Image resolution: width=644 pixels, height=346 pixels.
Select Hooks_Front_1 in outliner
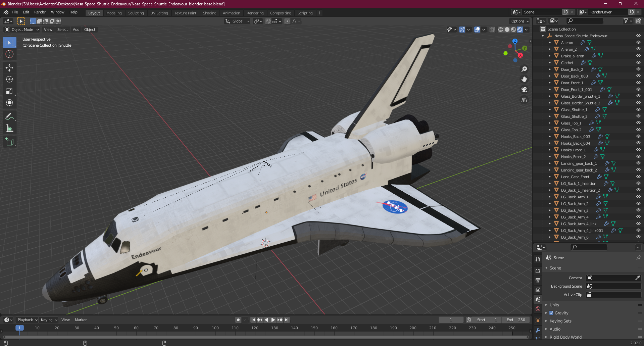pyautogui.click(x=573, y=150)
